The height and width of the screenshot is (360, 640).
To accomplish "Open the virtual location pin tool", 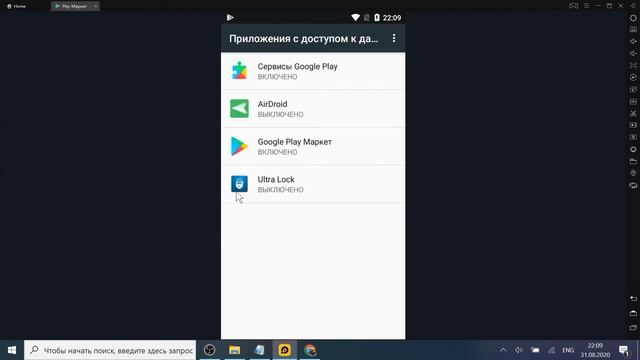I will (633, 173).
